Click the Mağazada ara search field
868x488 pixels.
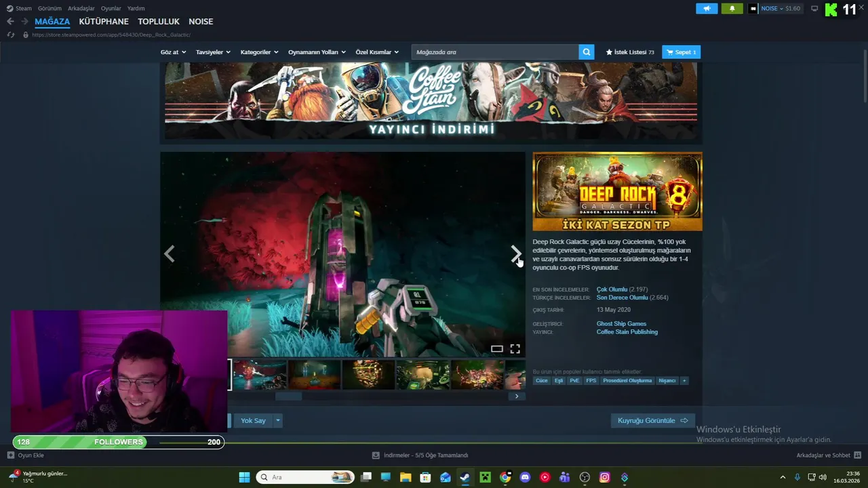pyautogui.click(x=495, y=52)
